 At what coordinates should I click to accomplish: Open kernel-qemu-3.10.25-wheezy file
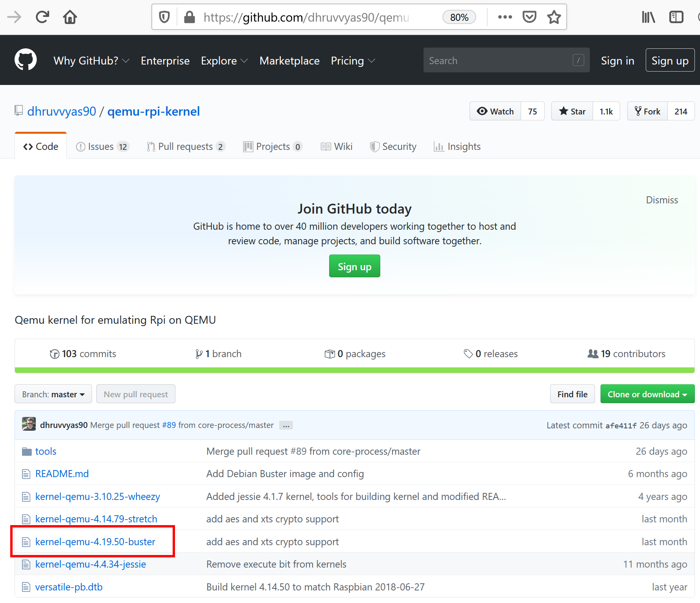pyautogui.click(x=98, y=496)
